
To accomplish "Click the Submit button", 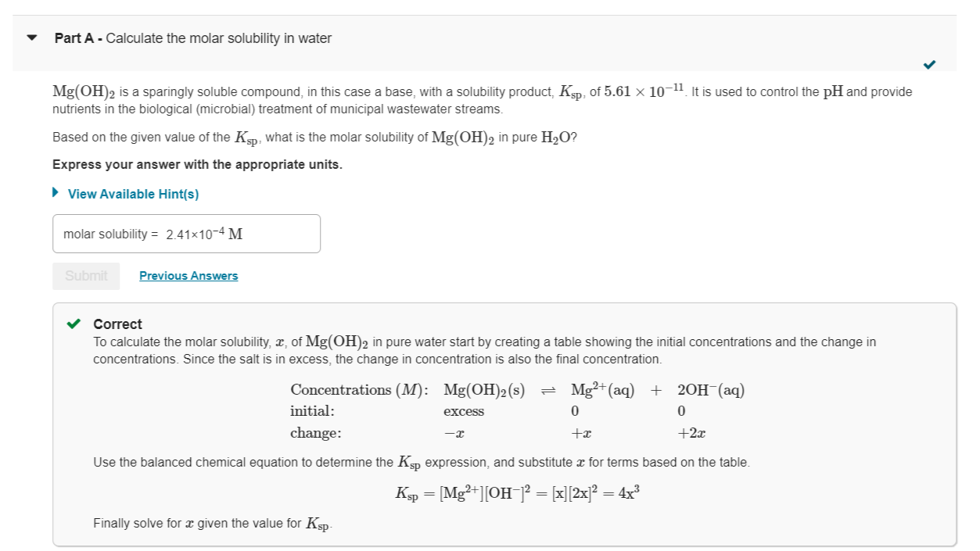I will [85, 275].
